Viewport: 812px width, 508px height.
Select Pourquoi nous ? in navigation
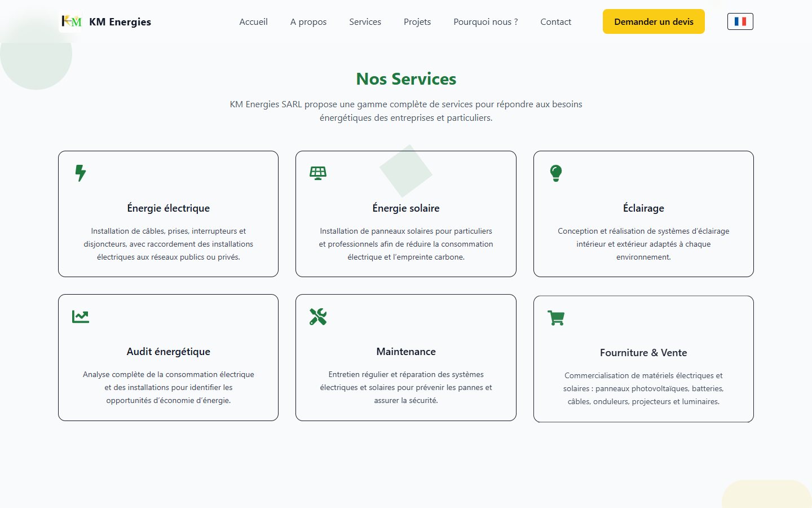point(486,21)
